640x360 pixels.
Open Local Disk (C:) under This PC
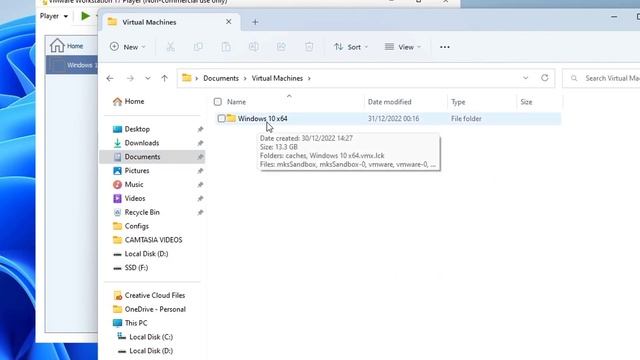(151, 337)
